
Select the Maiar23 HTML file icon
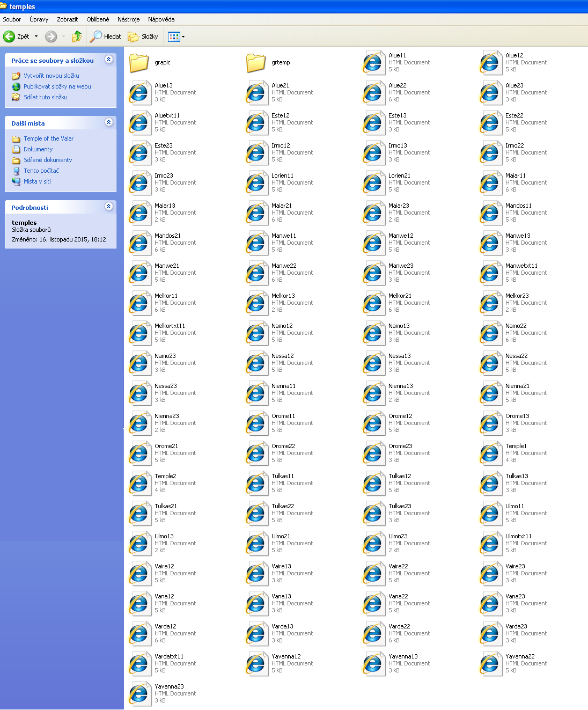(374, 213)
